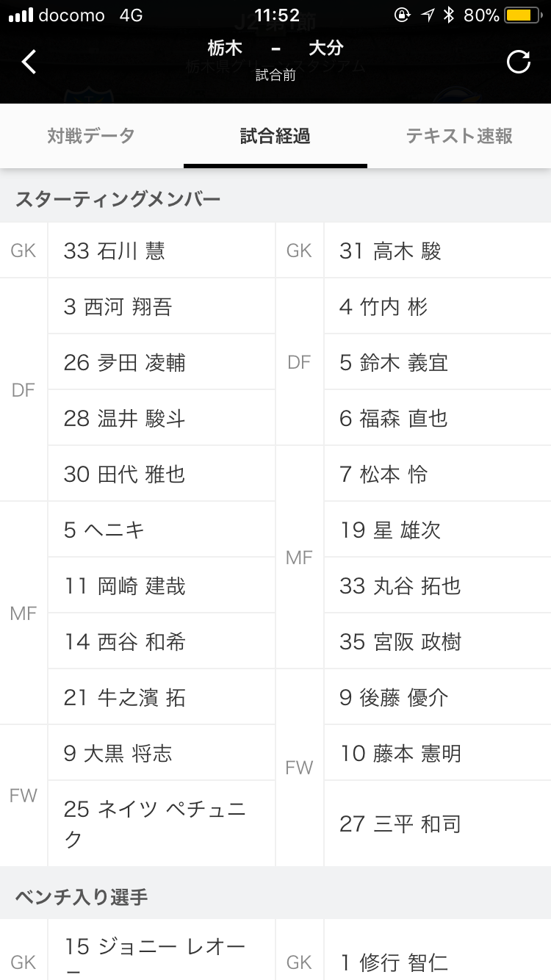Tap the Bluetooth status icon

pyautogui.click(x=448, y=15)
